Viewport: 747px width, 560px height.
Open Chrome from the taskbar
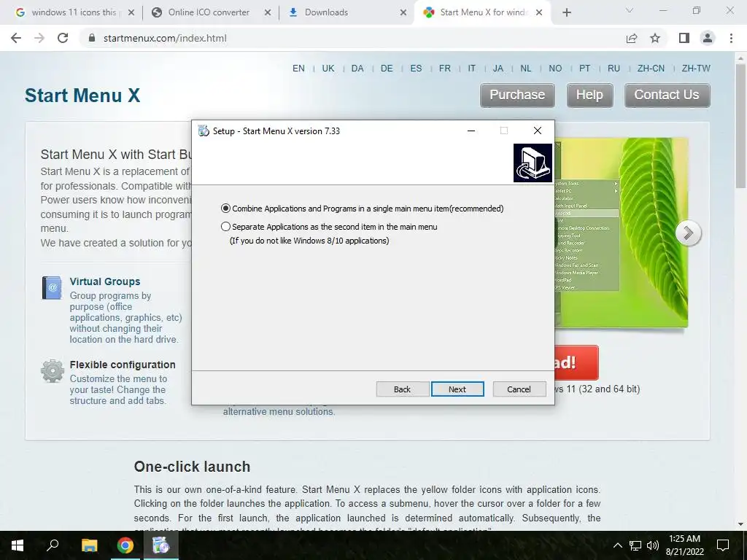[125, 545]
